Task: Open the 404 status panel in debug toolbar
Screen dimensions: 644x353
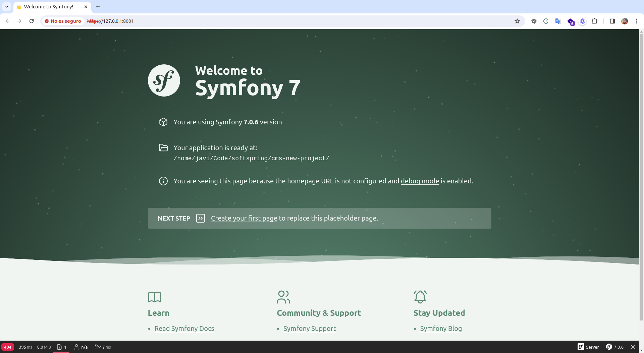Action: (8, 347)
